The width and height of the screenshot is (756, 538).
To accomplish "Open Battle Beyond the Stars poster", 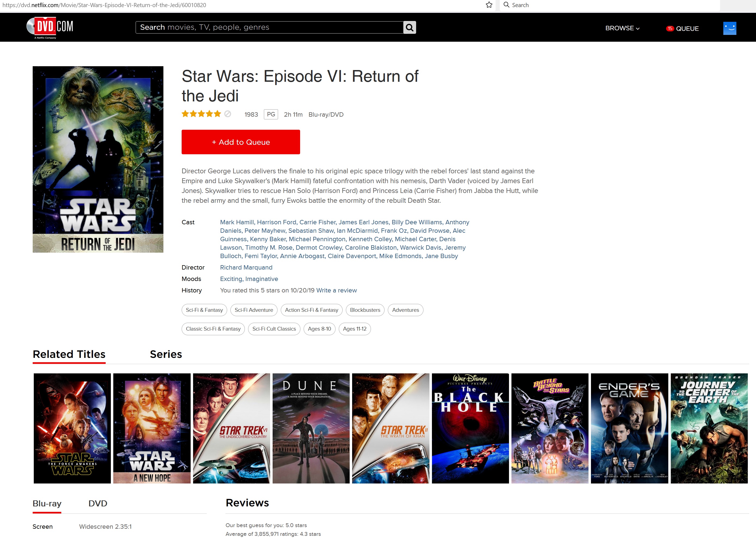I will click(550, 428).
